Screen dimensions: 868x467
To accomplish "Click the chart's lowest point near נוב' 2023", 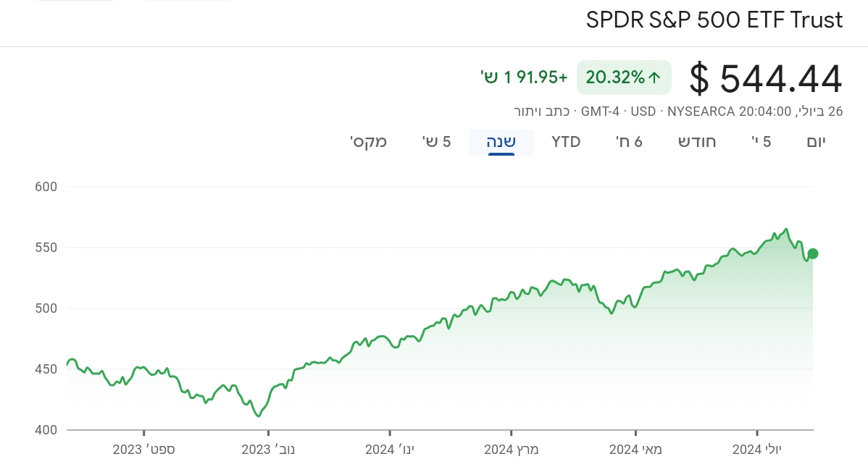I will pos(258,416).
